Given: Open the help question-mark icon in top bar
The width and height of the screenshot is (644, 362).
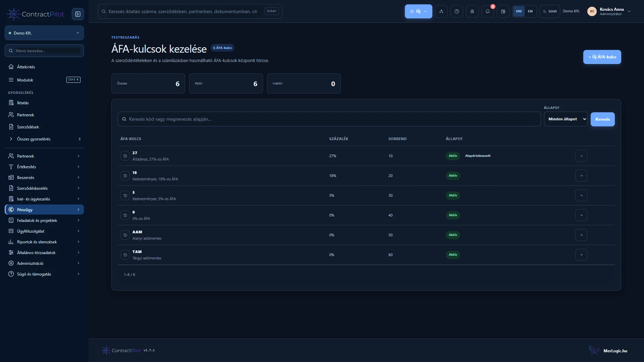Looking at the screenshot, I should pos(457,11).
